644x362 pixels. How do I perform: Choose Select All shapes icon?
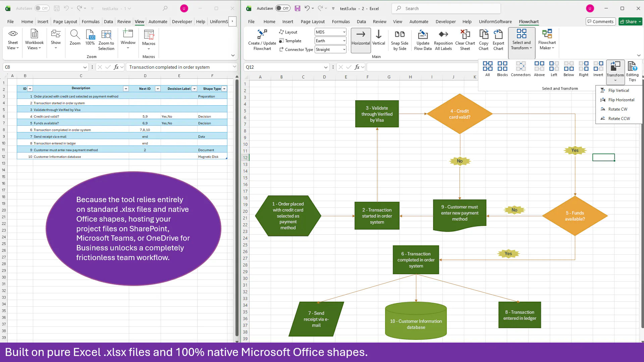(x=487, y=69)
